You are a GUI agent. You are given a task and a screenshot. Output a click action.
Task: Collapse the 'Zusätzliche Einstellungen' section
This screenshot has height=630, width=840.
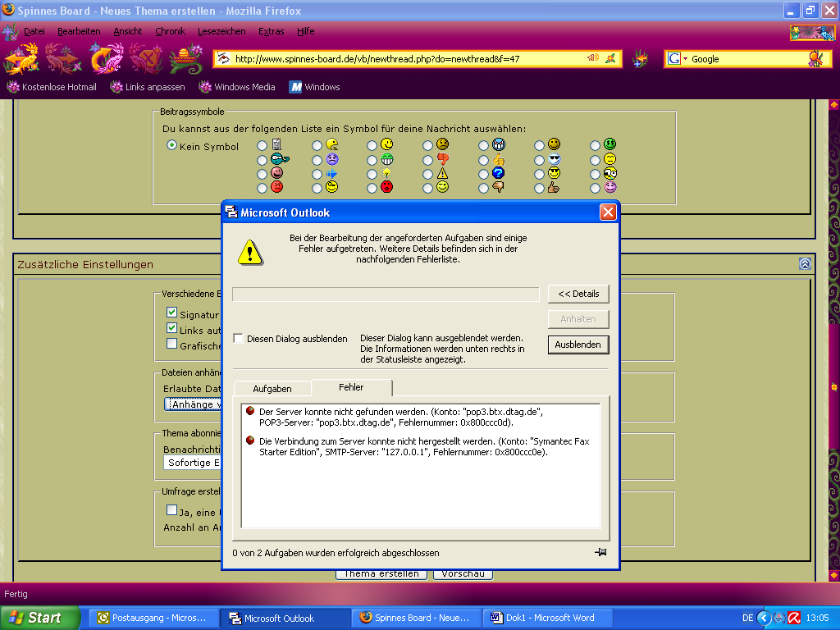(805, 263)
